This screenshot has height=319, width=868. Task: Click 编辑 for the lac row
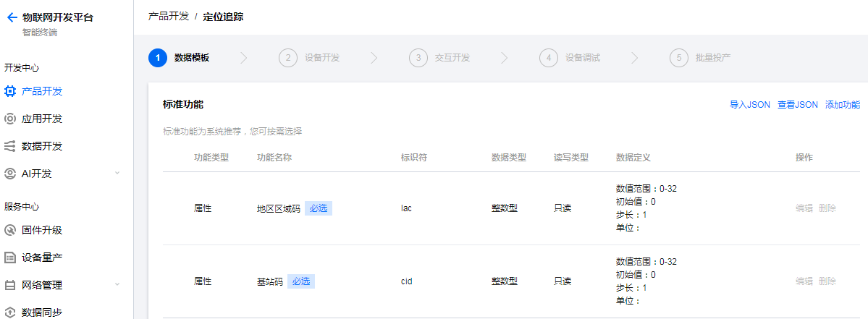tap(804, 208)
